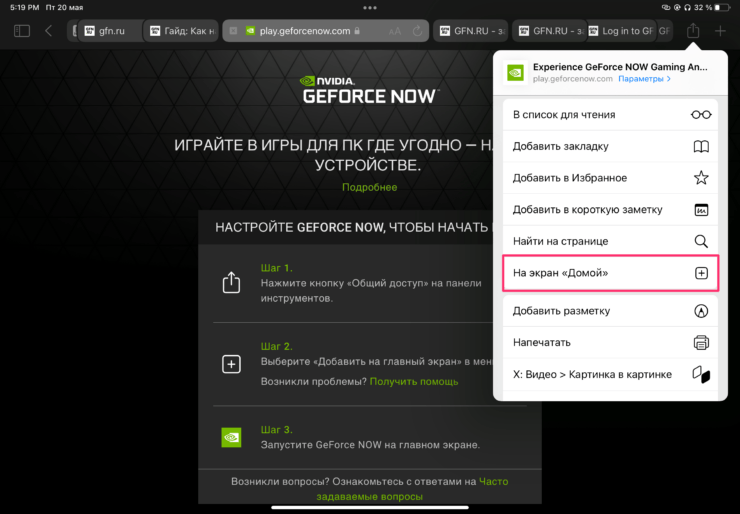Viewport: 740px width, 514px height.
Task: Open 'Параметры' in the share sheet header
Action: pyautogui.click(x=644, y=79)
